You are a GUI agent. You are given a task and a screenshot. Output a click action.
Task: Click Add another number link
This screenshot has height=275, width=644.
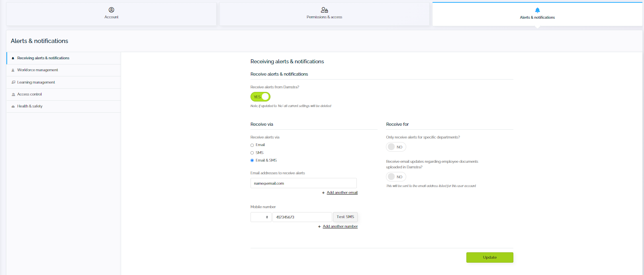click(x=340, y=226)
